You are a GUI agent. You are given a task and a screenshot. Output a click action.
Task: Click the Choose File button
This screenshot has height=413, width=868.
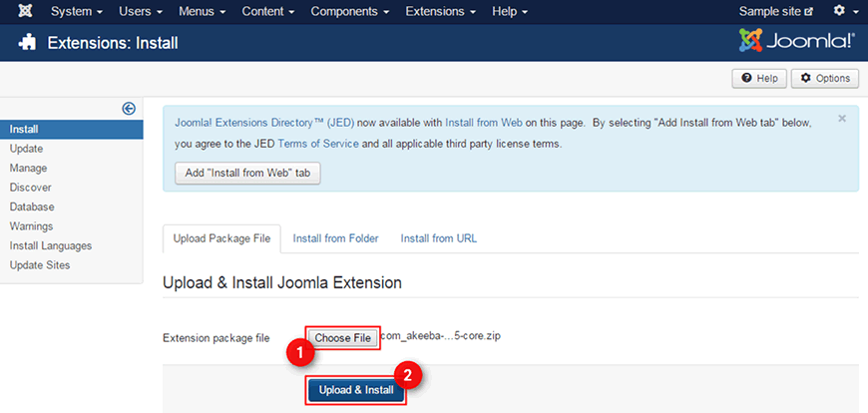pyautogui.click(x=342, y=338)
